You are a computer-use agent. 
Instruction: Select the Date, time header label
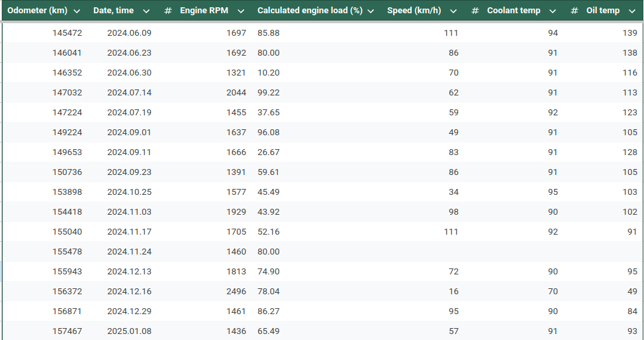[x=113, y=11]
